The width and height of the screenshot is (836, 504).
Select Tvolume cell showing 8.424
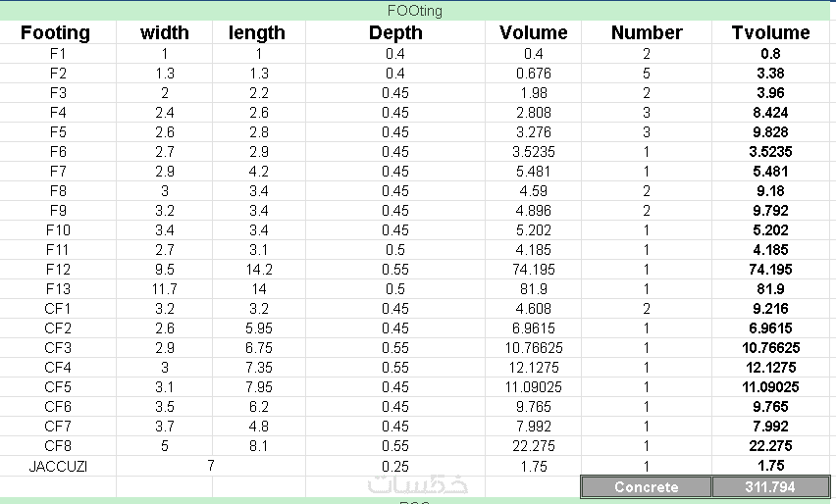click(x=770, y=112)
